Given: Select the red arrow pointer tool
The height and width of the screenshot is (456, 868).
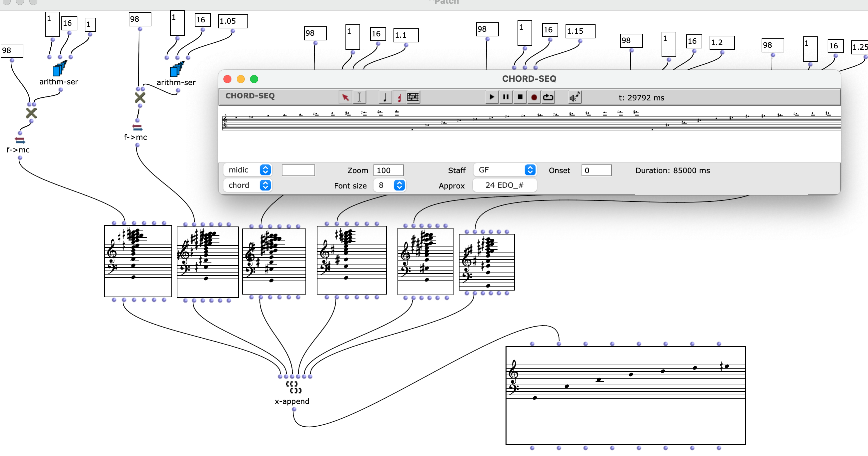Looking at the screenshot, I should tap(345, 97).
